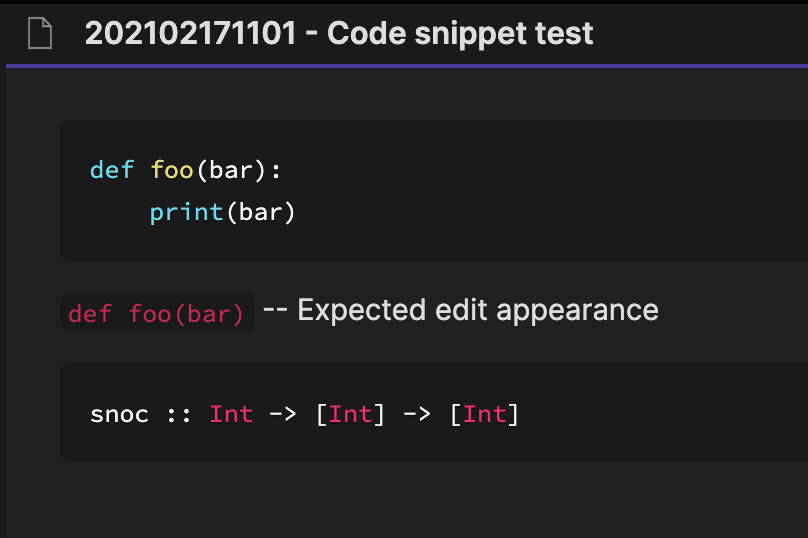Click the "def" keyword in the Python block
Screen dimensions: 808x538
click(x=112, y=170)
